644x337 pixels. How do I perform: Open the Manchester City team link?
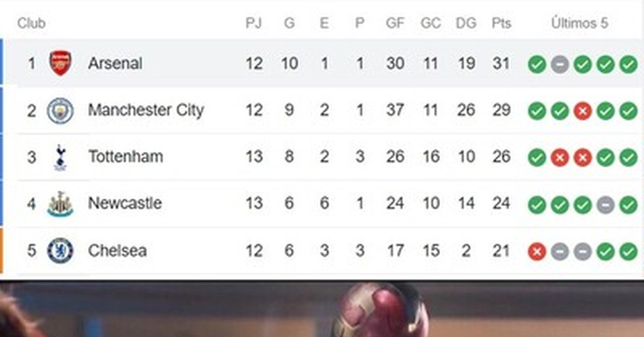click(146, 110)
